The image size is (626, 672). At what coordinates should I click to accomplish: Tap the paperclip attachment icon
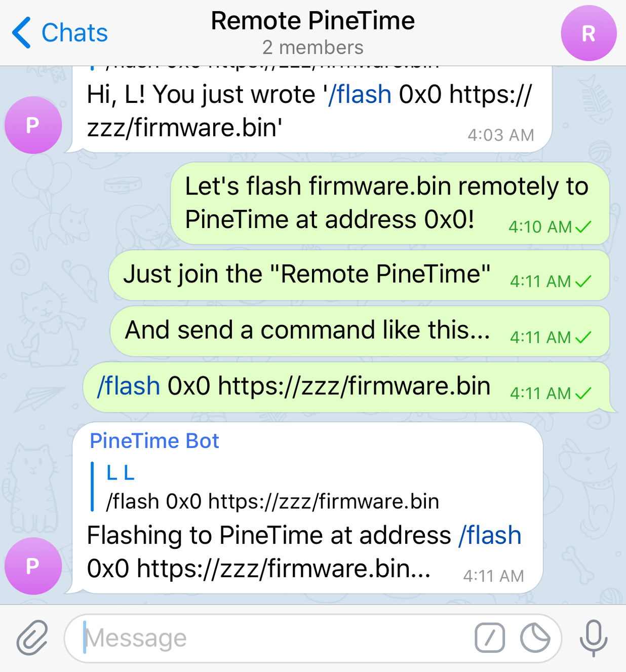(x=32, y=638)
